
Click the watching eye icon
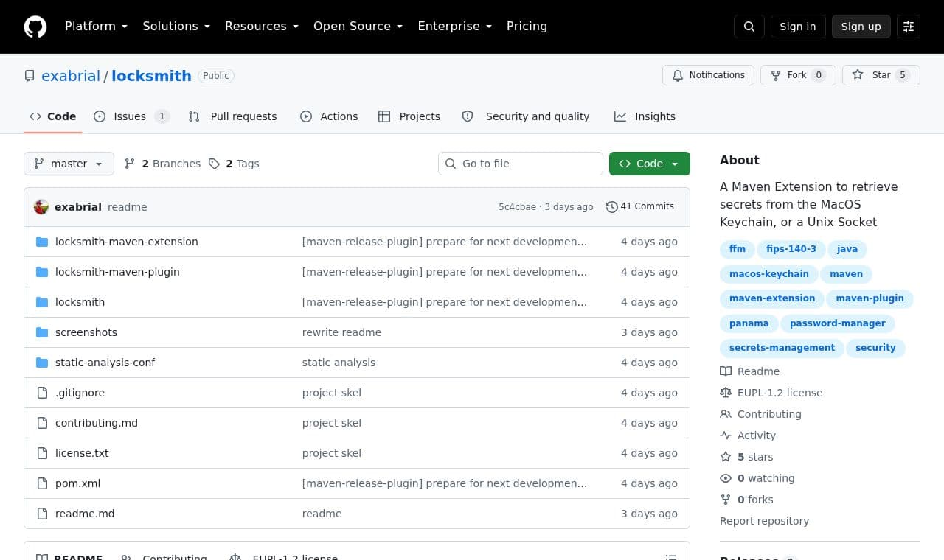[x=726, y=478]
